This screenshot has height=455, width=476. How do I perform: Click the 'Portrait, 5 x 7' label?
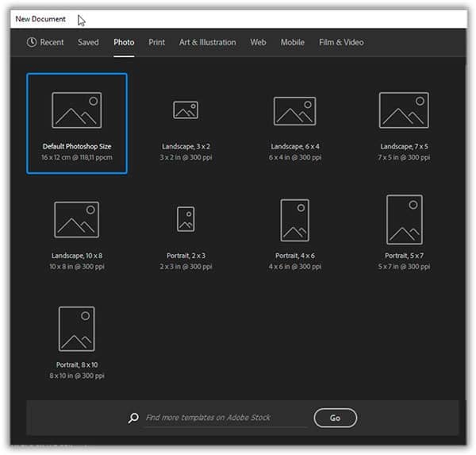[404, 256]
